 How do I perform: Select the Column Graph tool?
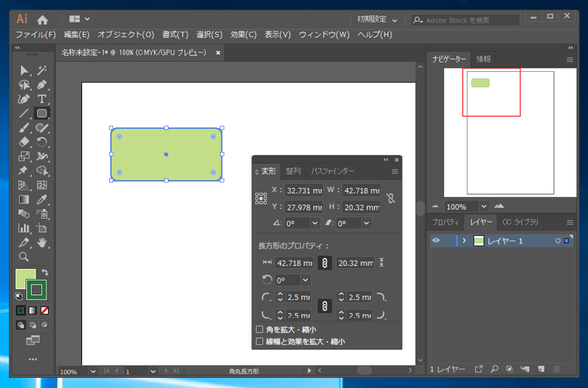[24, 228]
